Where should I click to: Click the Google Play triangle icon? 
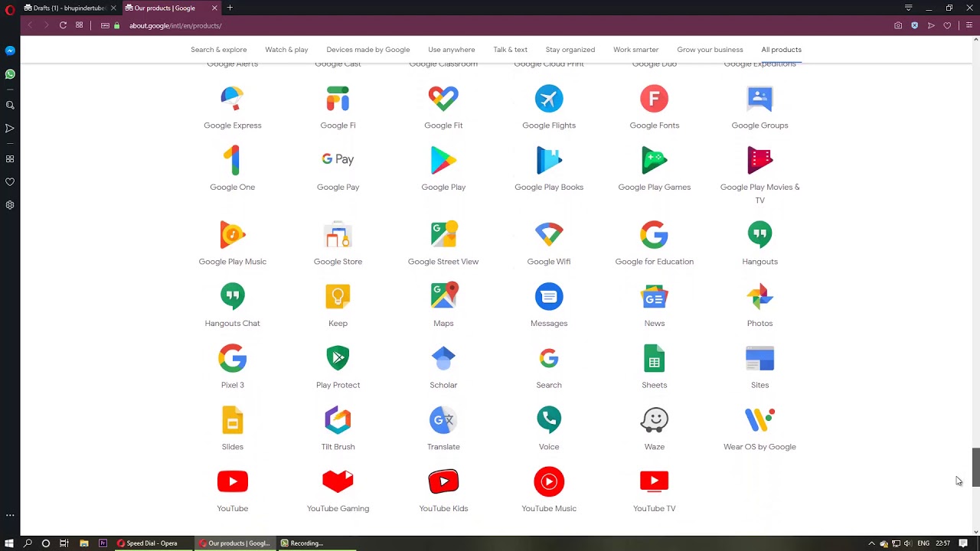click(443, 161)
